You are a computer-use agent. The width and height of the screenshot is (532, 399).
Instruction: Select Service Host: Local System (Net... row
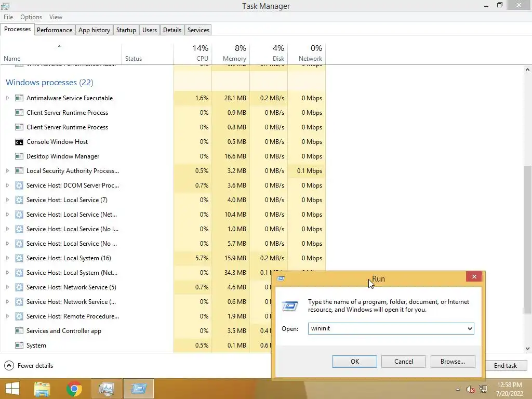pos(136,273)
